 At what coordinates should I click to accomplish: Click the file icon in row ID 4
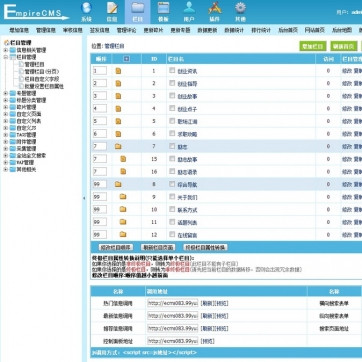click(x=118, y=109)
